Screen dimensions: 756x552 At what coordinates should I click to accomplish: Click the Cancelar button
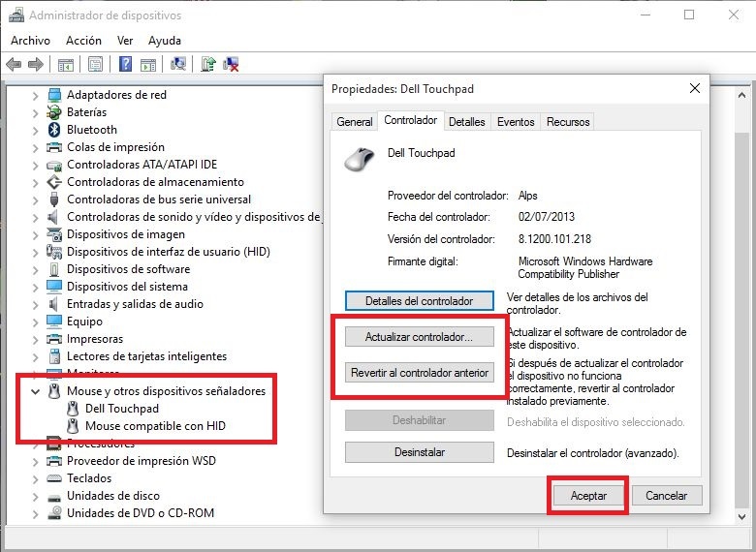point(666,495)
